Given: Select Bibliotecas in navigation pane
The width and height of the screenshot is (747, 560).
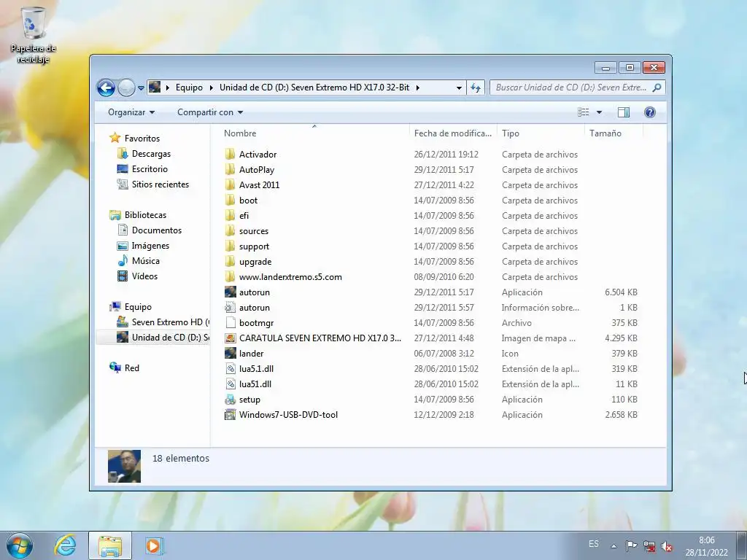Looking at the screenshot, I should (145, 215).
